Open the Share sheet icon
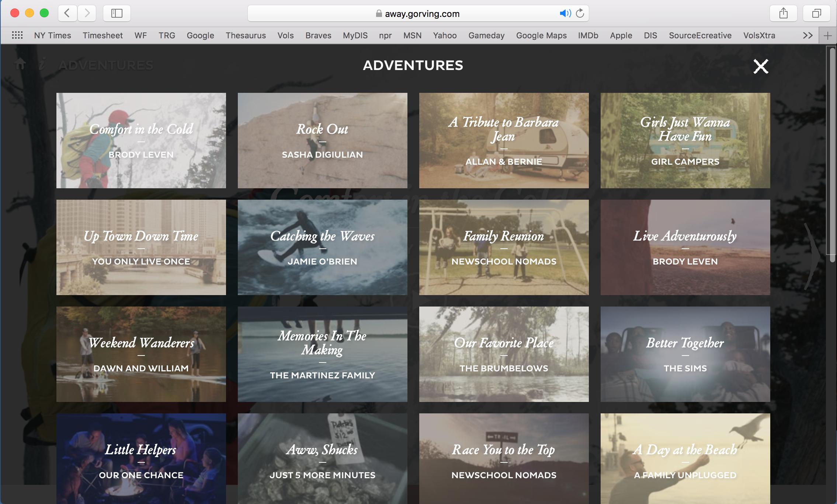Viewport: 837px width, 504px height. (783, 14)
